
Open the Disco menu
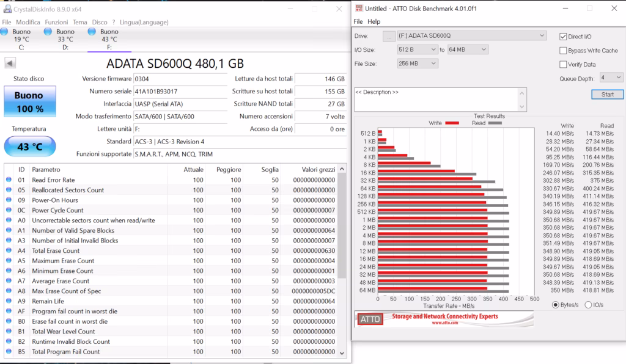click(x=100, y=23)
